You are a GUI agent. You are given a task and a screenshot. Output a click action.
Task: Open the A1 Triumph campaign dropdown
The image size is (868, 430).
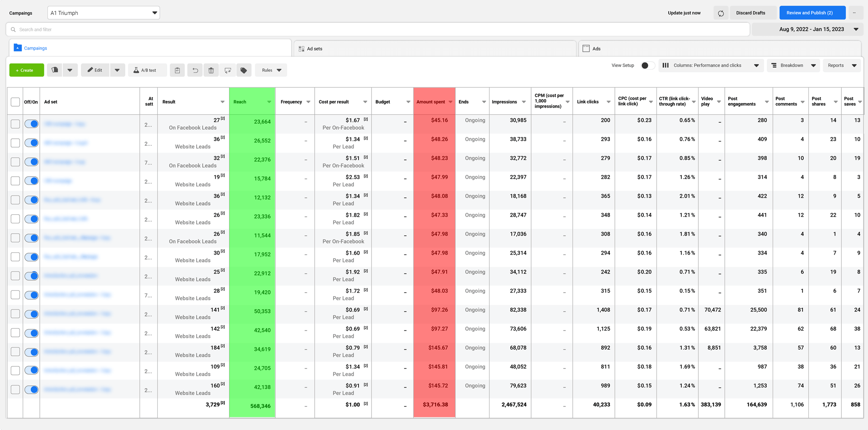(104, 13)
